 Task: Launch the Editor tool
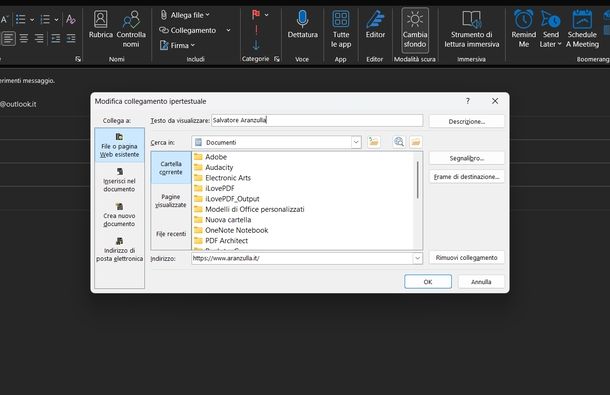[x=375, y=24]
